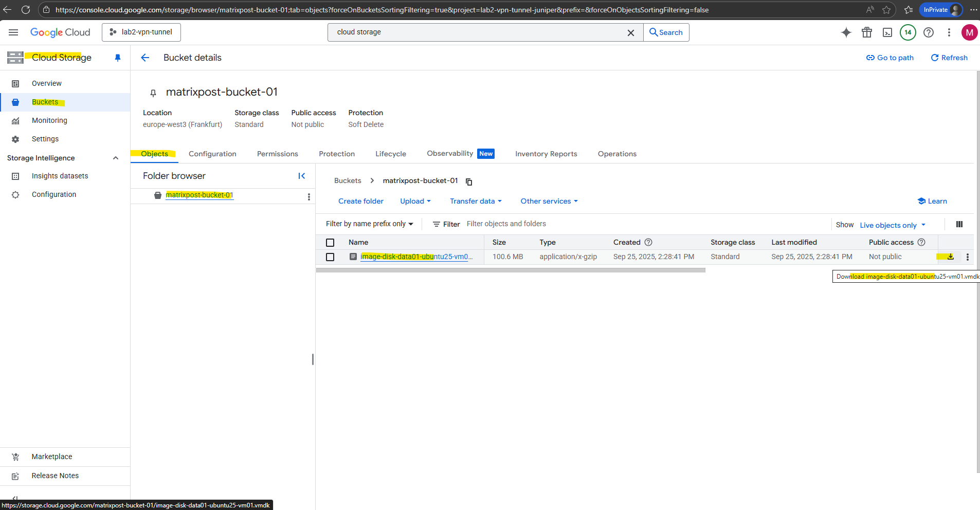Image resolution: width=980 pixels, height=510 pixels.
Task: Switch to the Configuration tab
Action: click(x=212, y=154)
